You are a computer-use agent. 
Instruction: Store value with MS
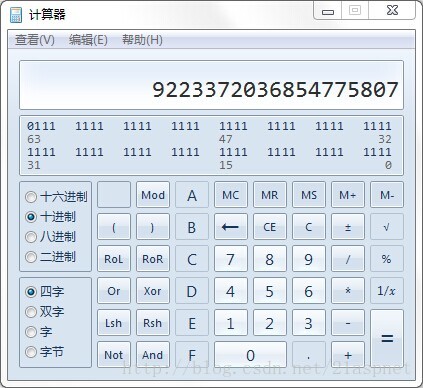(309, 195)
